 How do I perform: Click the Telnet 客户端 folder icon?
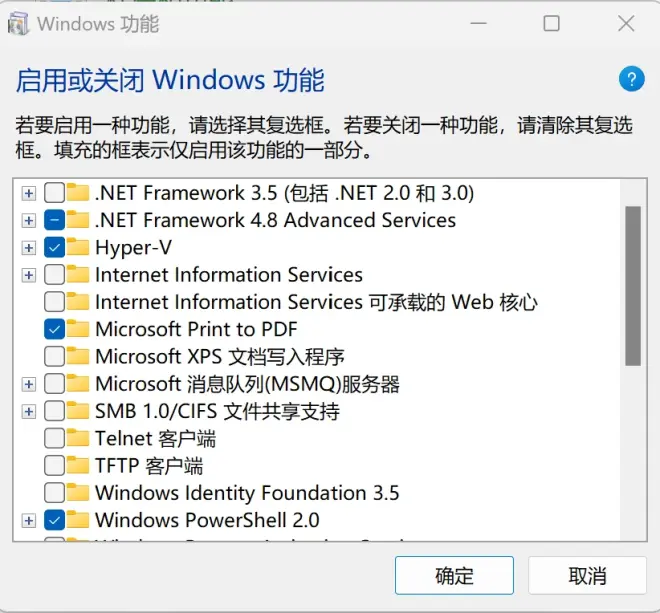pyautogui.click(x=77, y=438)
